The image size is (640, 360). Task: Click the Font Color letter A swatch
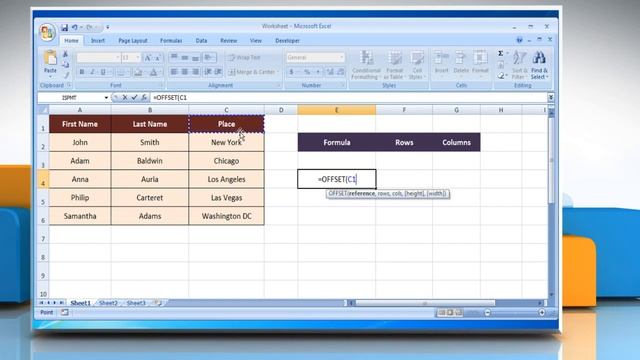point(153,72)
